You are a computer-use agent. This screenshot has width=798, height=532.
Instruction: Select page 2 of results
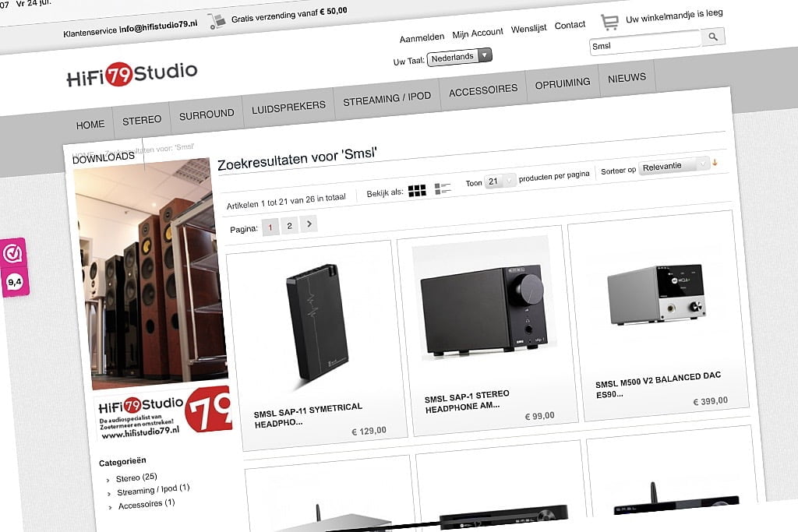290,225
